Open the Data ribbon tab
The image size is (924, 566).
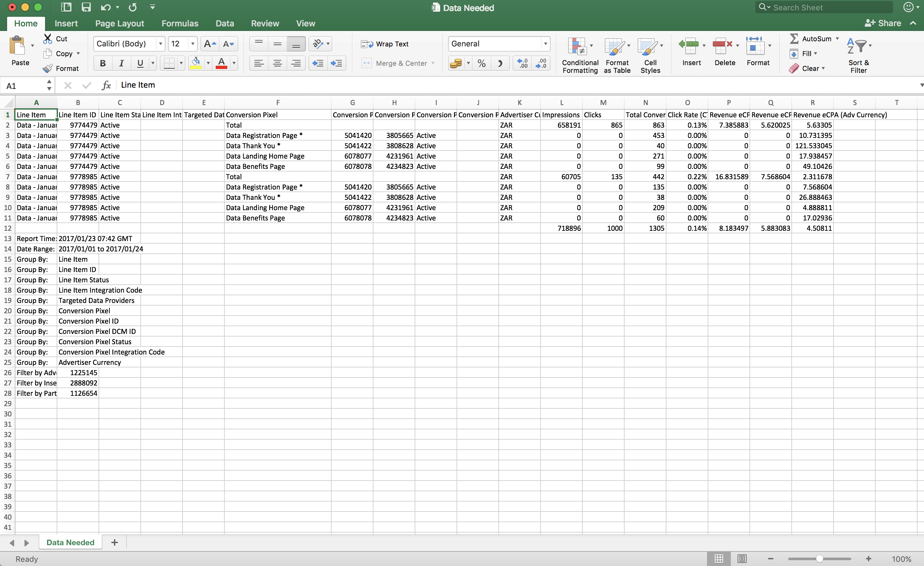coord(225,23)
